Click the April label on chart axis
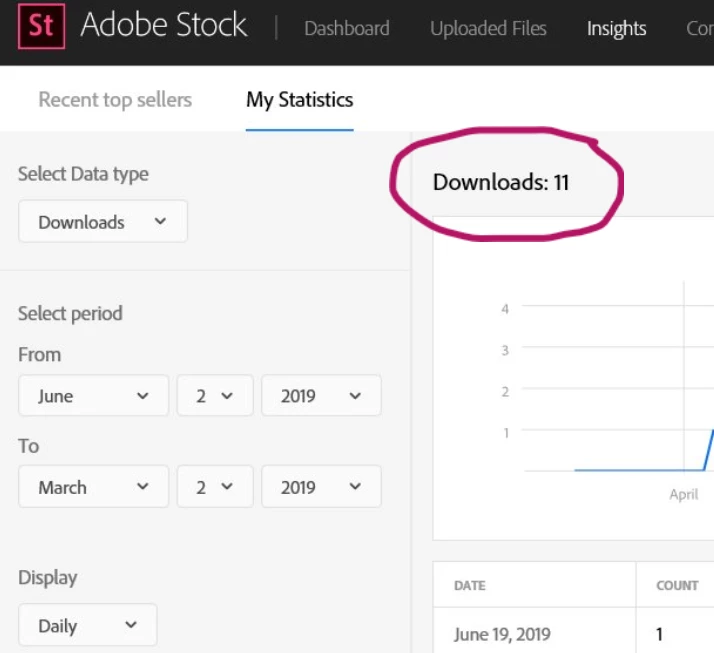The width and height of the screenshot is (714, 653). tap(683, 494)
